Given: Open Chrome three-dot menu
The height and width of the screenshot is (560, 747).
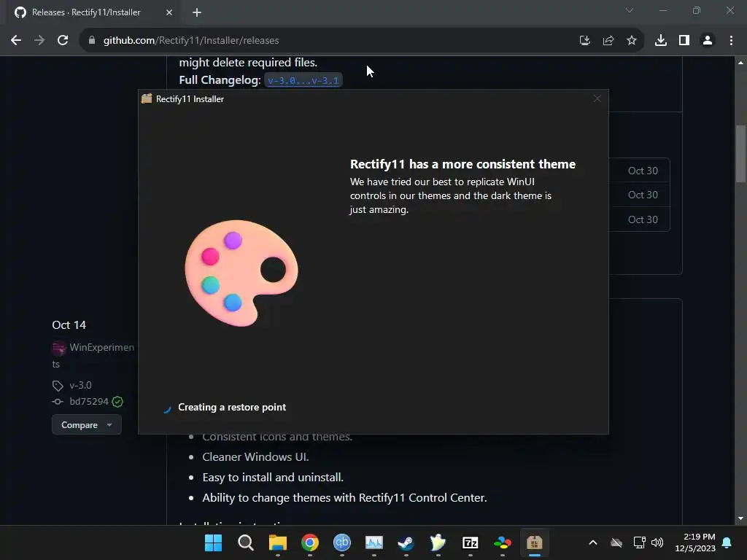Looking at the screenshot, I should pos(731,41).
